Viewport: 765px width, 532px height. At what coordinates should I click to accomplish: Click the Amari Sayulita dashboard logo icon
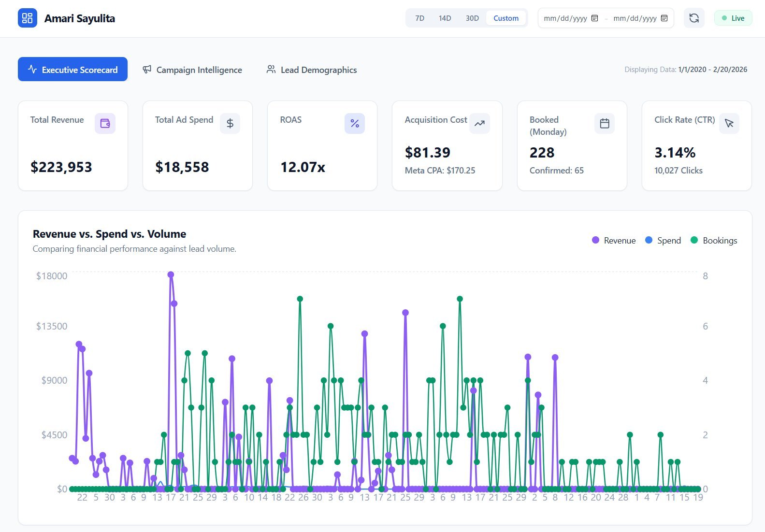28,18
